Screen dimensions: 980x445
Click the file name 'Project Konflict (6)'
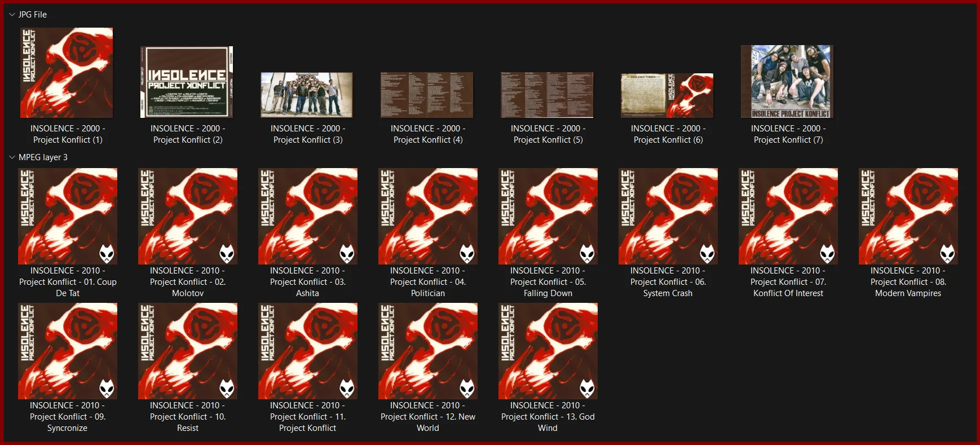668,134
